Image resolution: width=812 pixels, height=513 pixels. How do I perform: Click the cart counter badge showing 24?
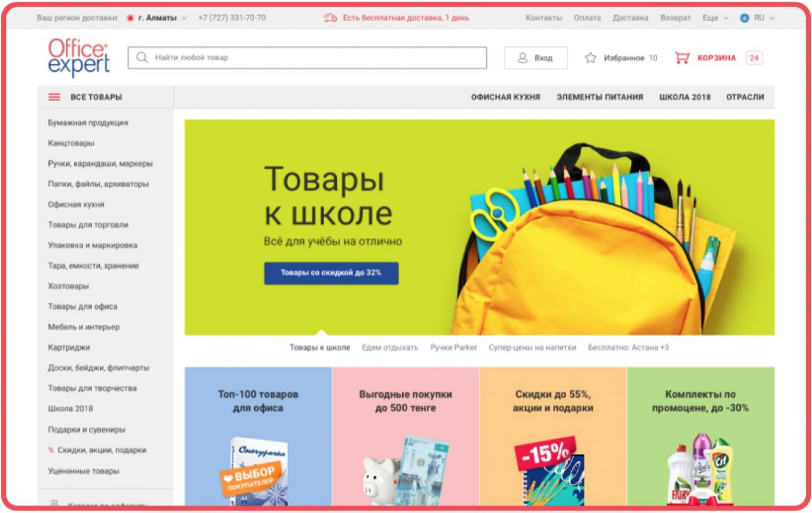click(x=754, y=58)
